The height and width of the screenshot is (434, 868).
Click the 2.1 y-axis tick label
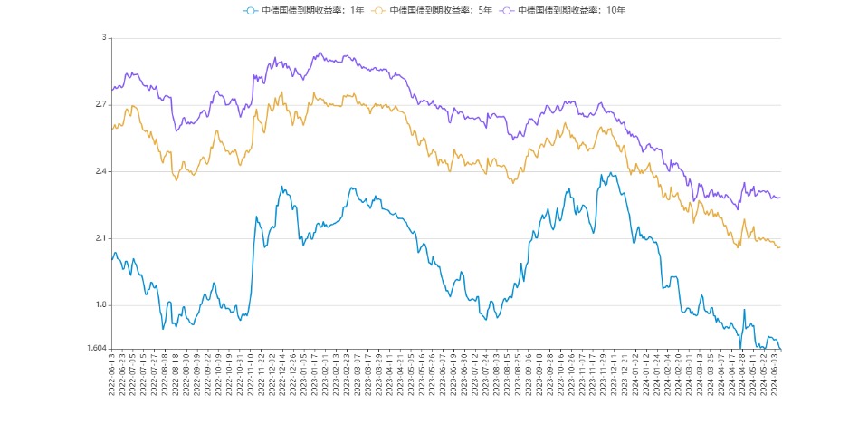click(100, 238)
